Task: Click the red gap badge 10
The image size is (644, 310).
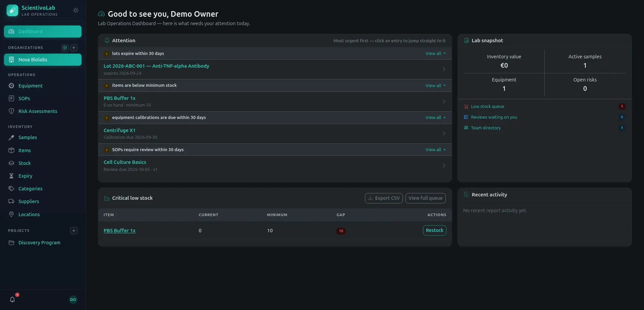Action: [341, 231]
